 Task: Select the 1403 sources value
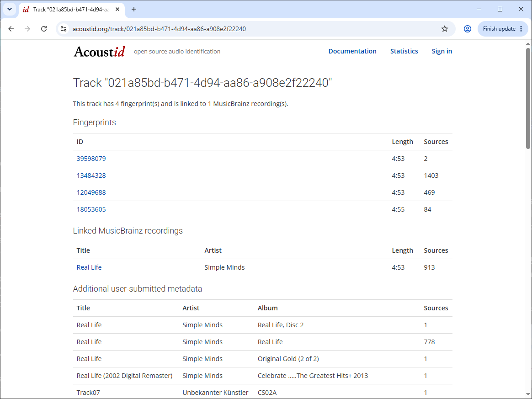[x=431, y=176]
